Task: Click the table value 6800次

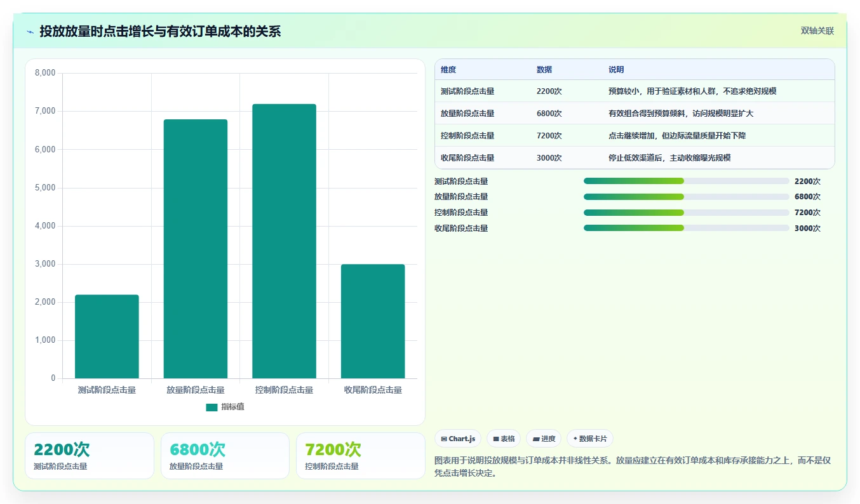Action: pyautogui.click(x=549, y=114)
